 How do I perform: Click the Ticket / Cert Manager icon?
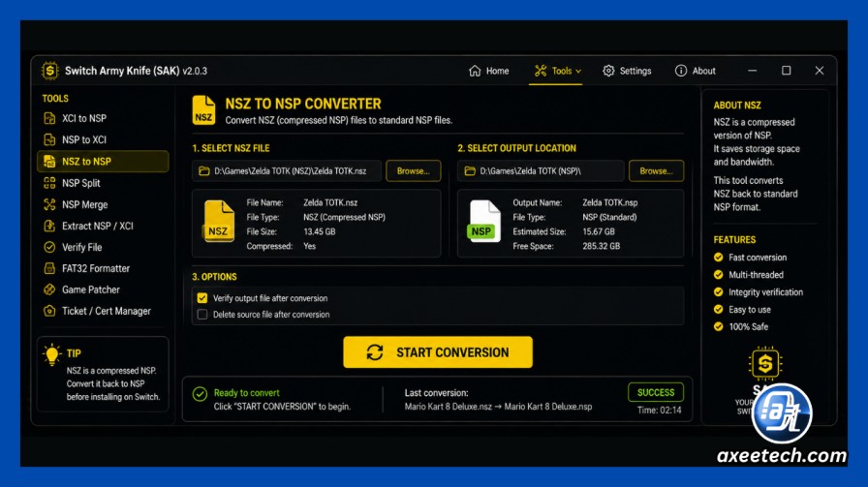coord(49,311)
